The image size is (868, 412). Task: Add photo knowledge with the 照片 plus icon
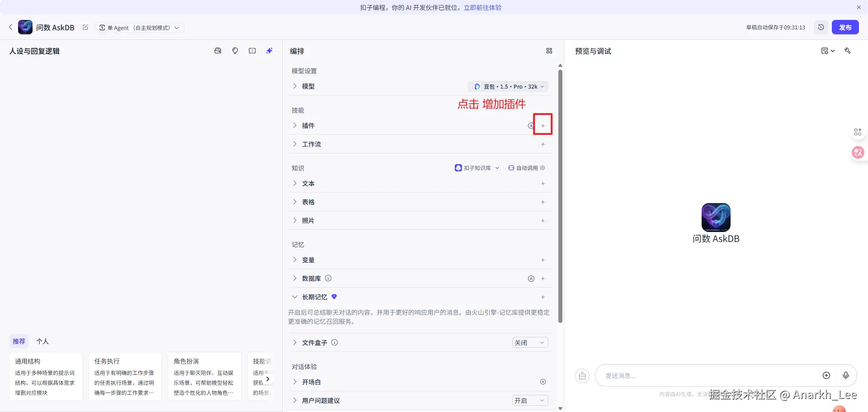543,221
